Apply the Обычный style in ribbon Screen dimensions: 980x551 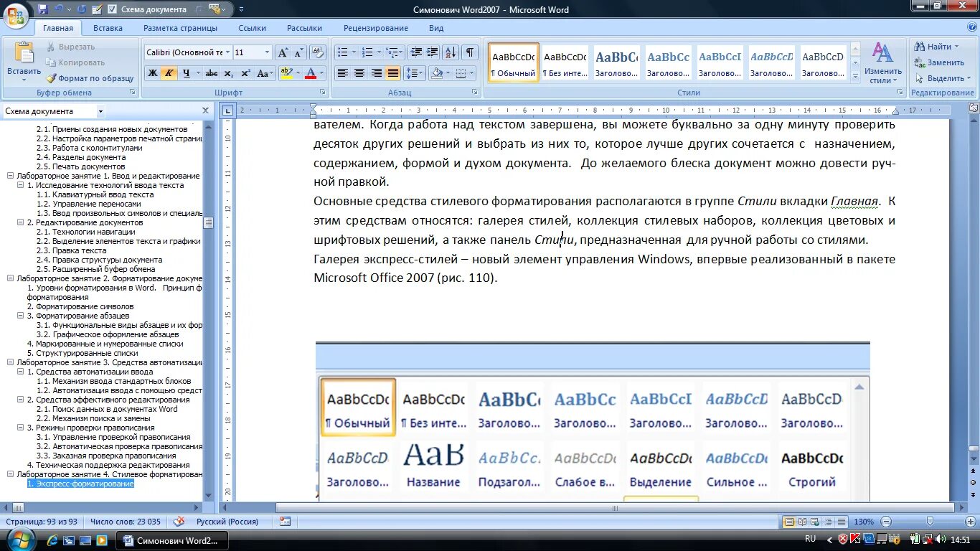point(513,62)
